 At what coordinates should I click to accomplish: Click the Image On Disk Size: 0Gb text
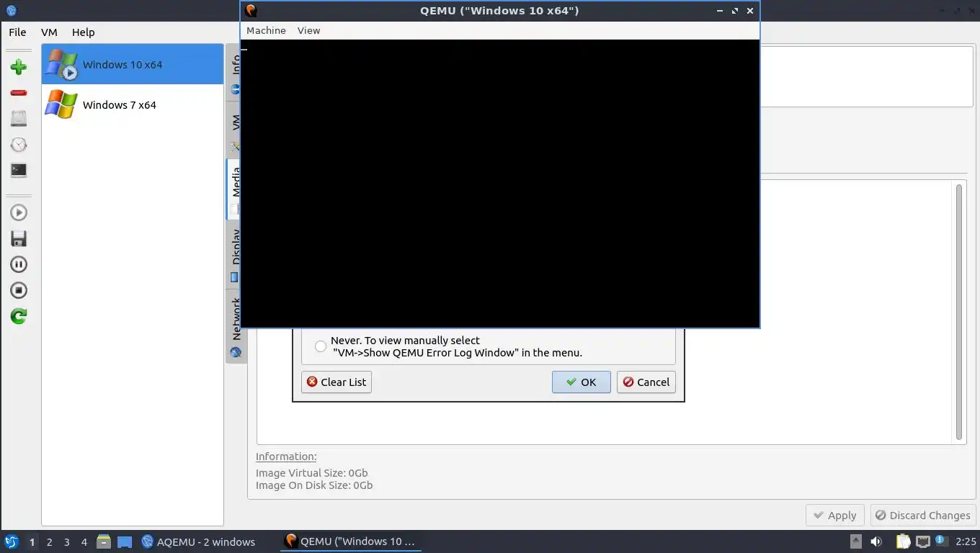point(314,485)
